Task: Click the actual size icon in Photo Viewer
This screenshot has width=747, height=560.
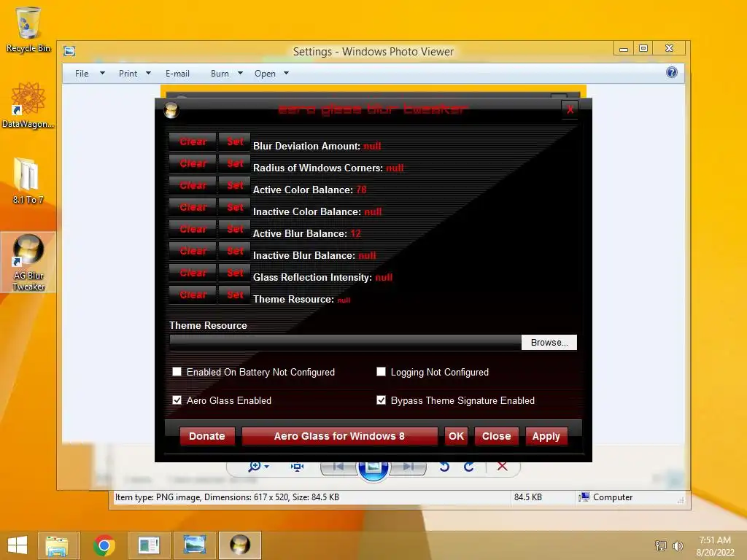Action: pos(298,467)
